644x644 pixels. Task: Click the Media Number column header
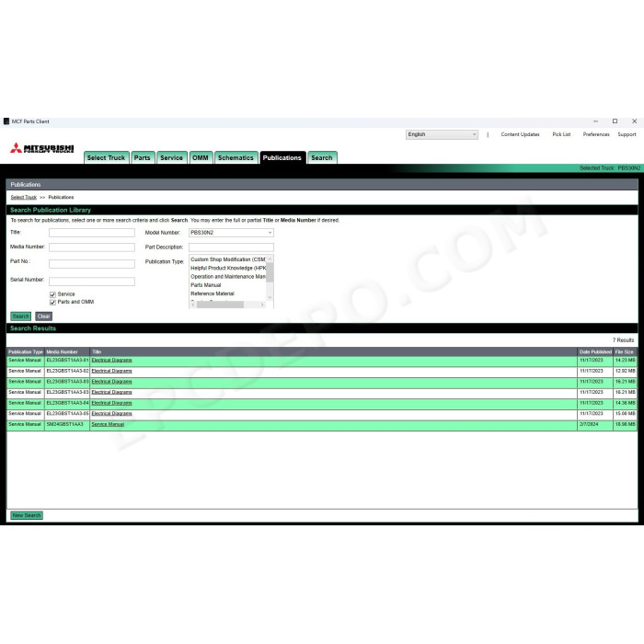67,352
